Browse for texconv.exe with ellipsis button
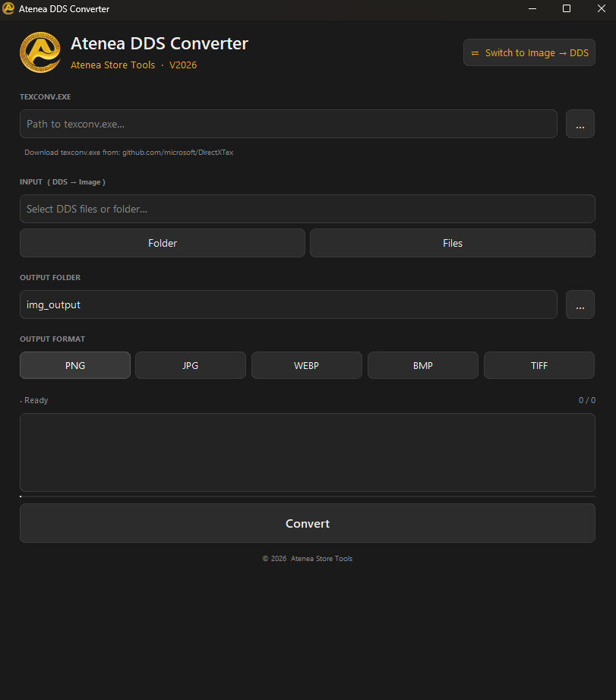The width and height of the screenshot is (616, 700). point(580,124)
